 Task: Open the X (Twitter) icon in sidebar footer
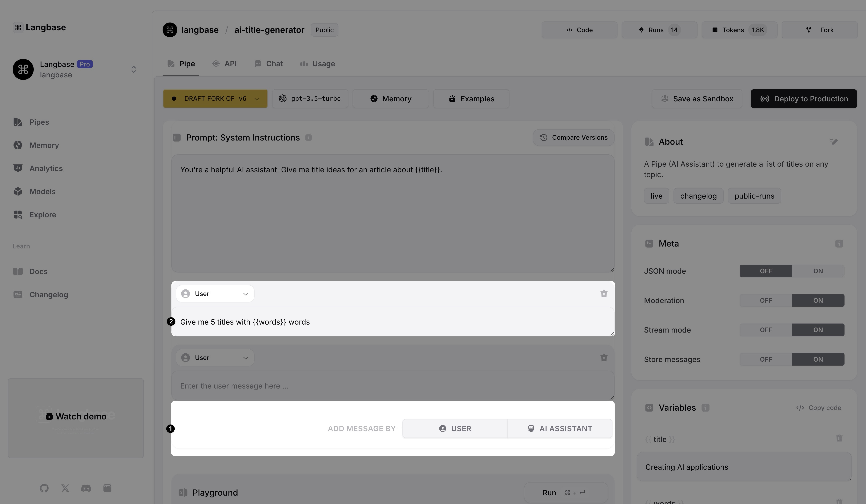(x=65, y=488)
